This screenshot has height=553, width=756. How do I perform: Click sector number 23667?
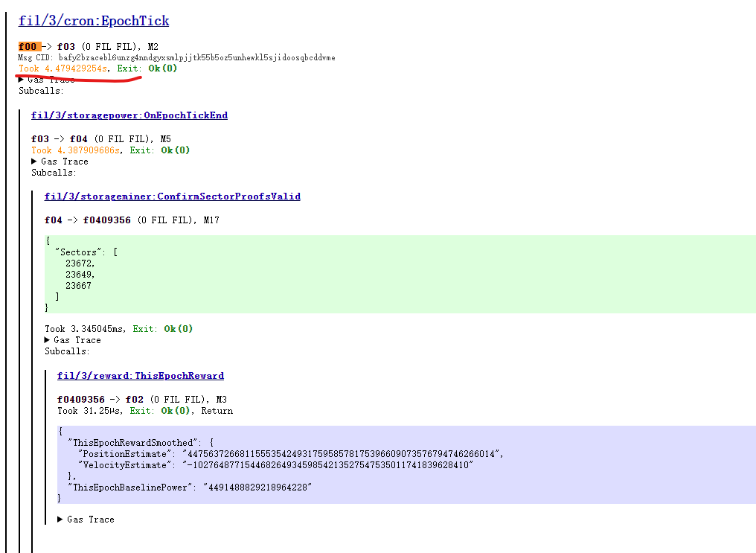(79, 285)
